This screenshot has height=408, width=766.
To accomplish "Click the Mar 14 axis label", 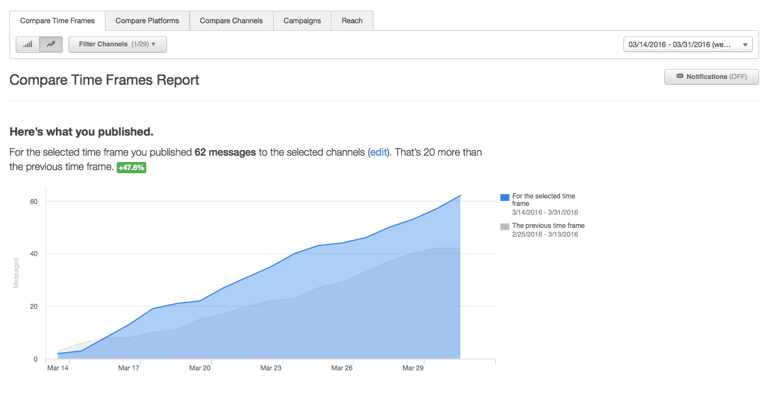I will tap(58, 368).
